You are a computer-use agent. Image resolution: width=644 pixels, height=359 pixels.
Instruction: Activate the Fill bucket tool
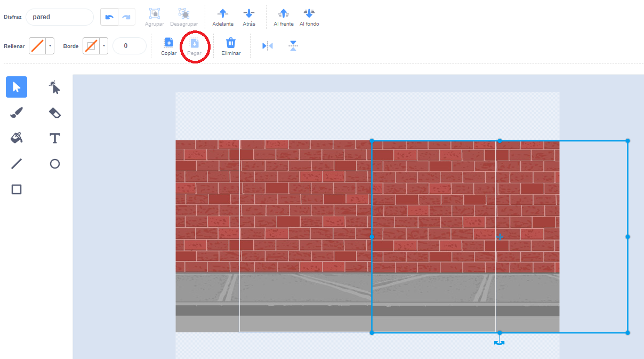pos(17,138)
